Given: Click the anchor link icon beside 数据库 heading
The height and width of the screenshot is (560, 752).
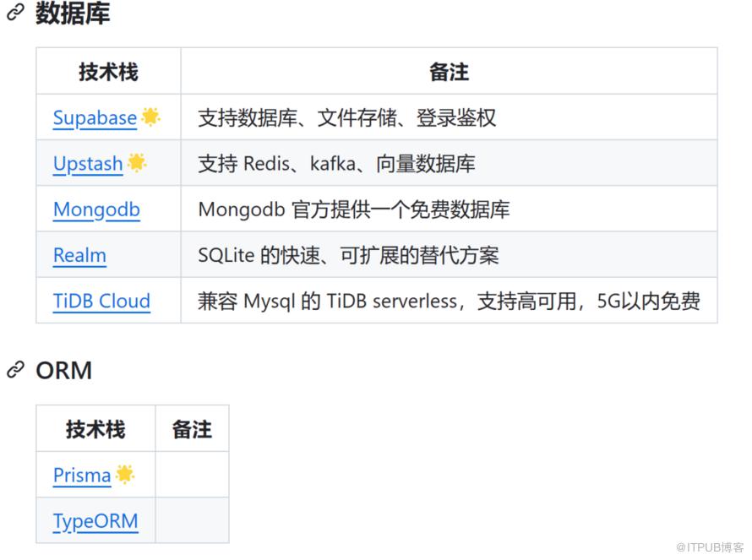Looking at the screenshot, I should (15, 14).
